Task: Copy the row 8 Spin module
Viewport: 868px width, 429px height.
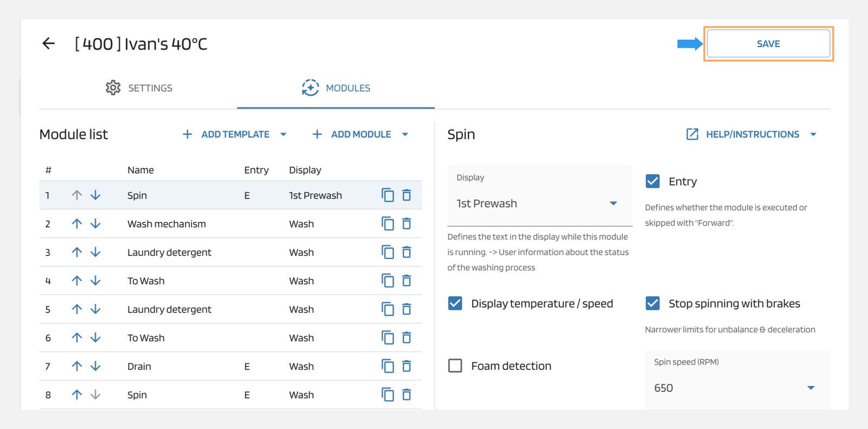Action: (387, 395)
